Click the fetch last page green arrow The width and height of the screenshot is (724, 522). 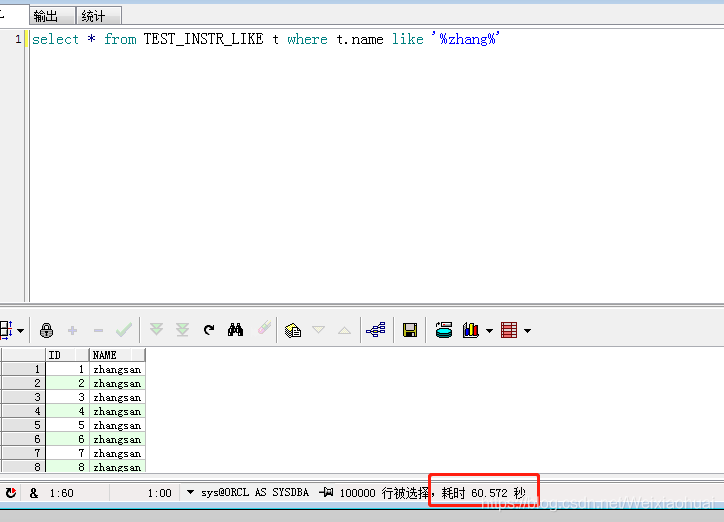point(182,330)
